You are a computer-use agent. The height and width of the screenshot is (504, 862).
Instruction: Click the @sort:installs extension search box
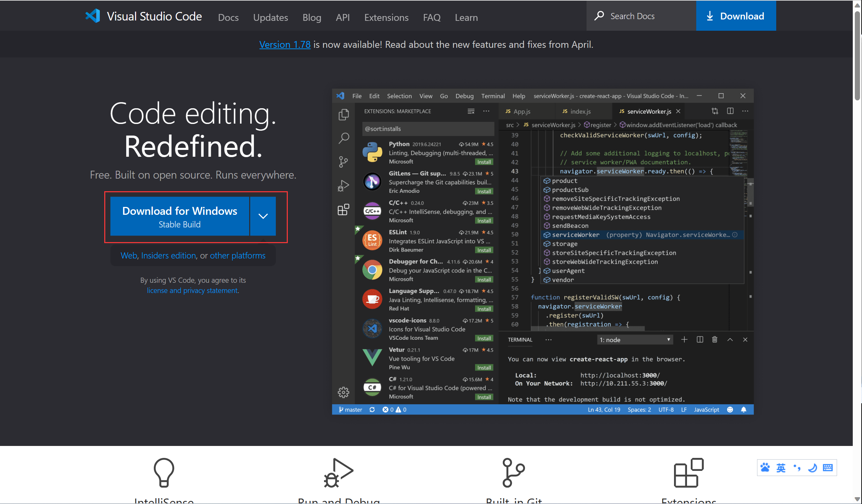tap(428, 129)
